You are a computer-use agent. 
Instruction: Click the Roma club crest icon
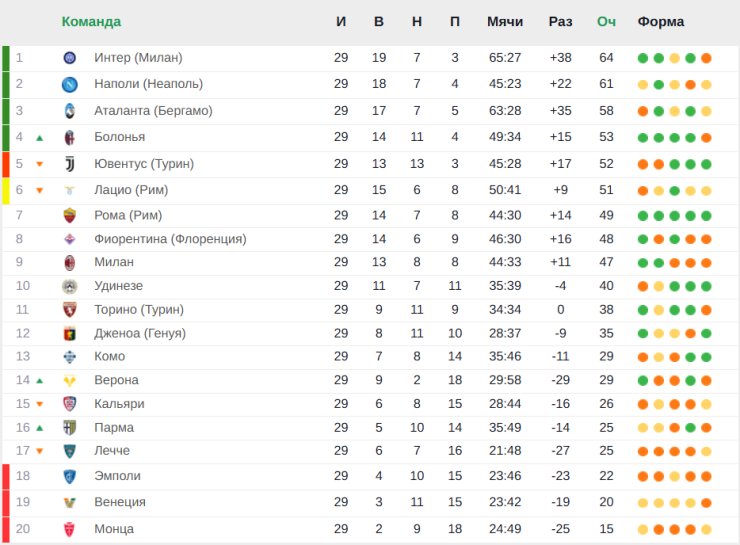[69, 215]
